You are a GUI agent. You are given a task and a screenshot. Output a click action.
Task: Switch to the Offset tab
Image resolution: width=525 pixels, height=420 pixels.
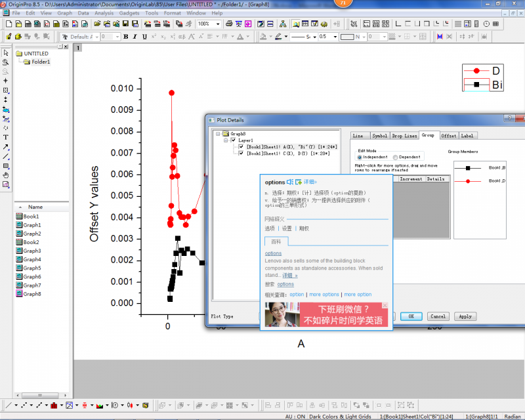pyautogui.click(x=449, y=136)
